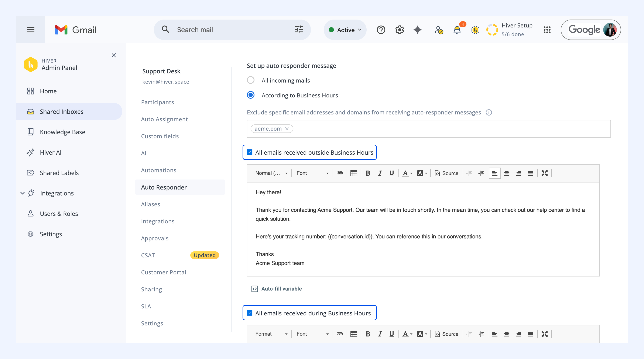The image size is (644, 359).
Task: Align text right in outside-hours editor
Action: tap(519, 173)
